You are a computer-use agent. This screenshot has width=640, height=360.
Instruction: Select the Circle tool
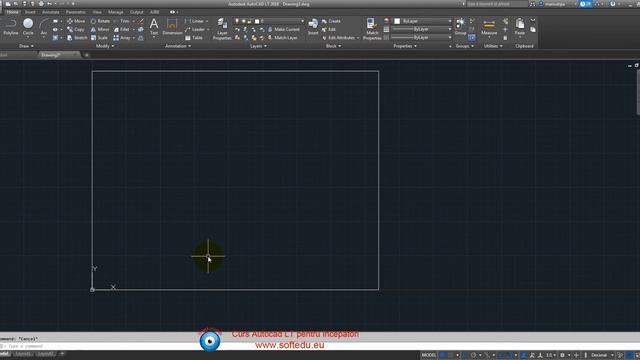tap(28, 27)
